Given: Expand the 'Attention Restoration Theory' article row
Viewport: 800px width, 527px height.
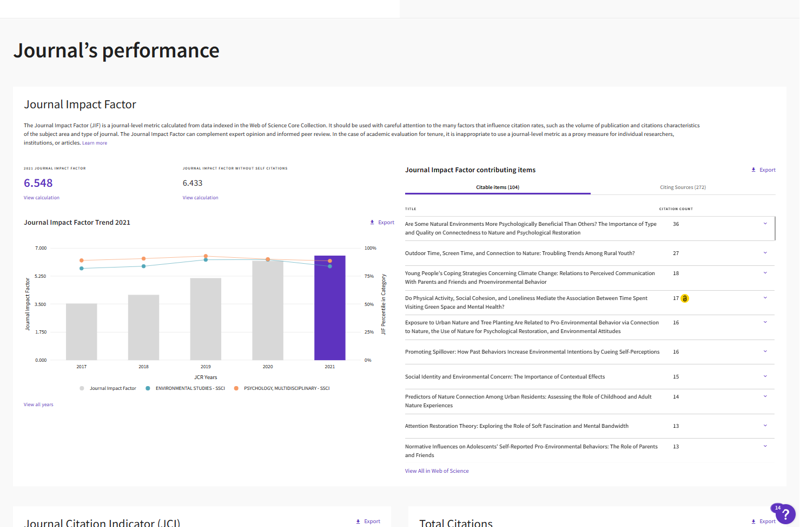Looking at the screenshot, I should [x=765, y=426].
